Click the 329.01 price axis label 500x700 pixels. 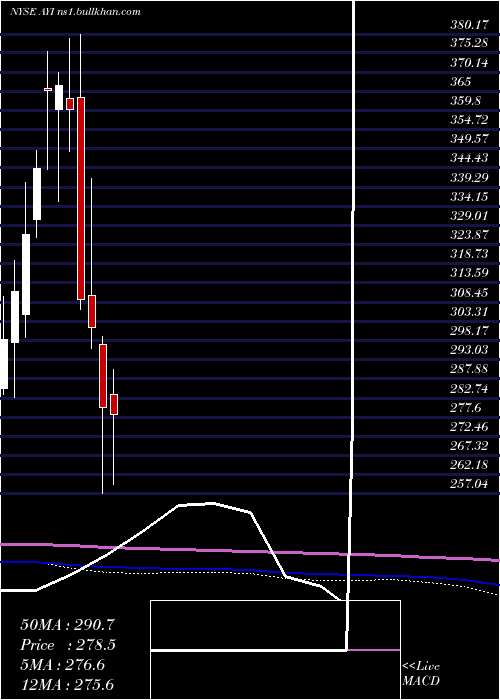point(469,215)
